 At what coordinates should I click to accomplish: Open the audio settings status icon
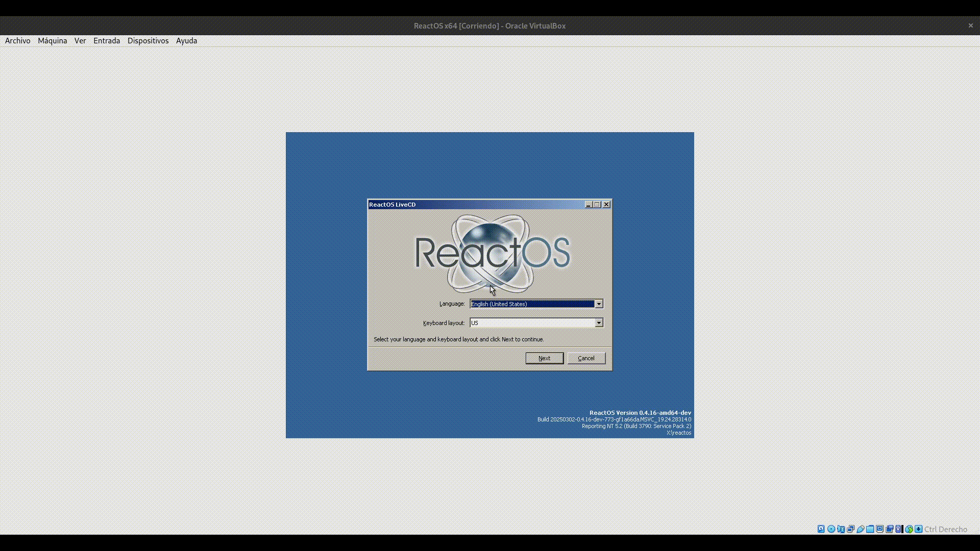(841, 529)
